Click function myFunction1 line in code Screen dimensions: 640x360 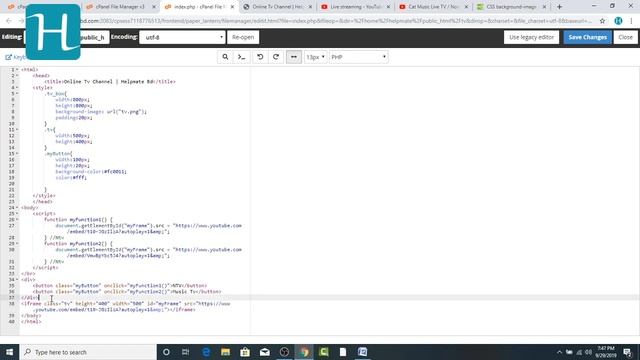78,220
